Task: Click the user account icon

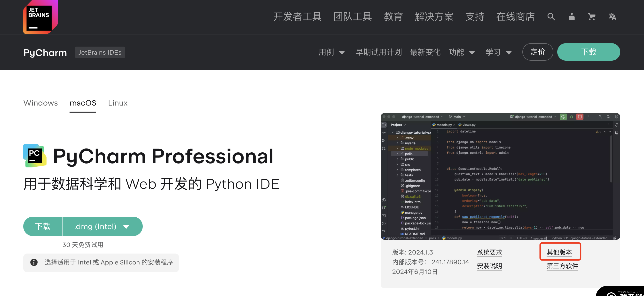Action: coord(572,17)
